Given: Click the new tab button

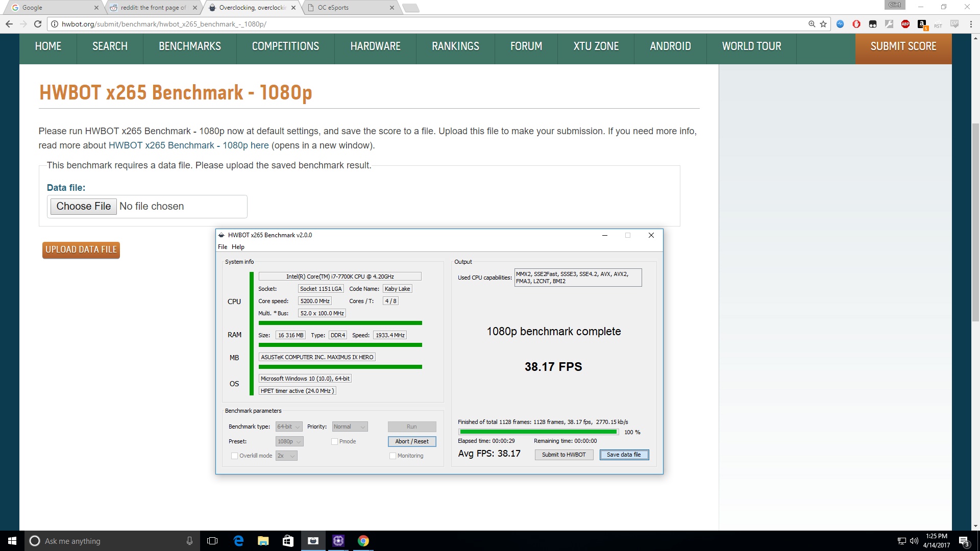Looking at the screenshot, I should 410,8.
